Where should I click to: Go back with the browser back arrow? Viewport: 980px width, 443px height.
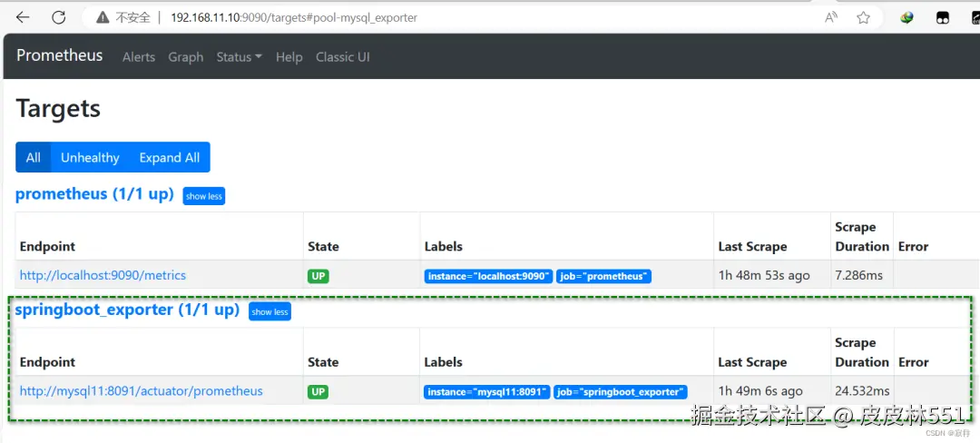23,17
